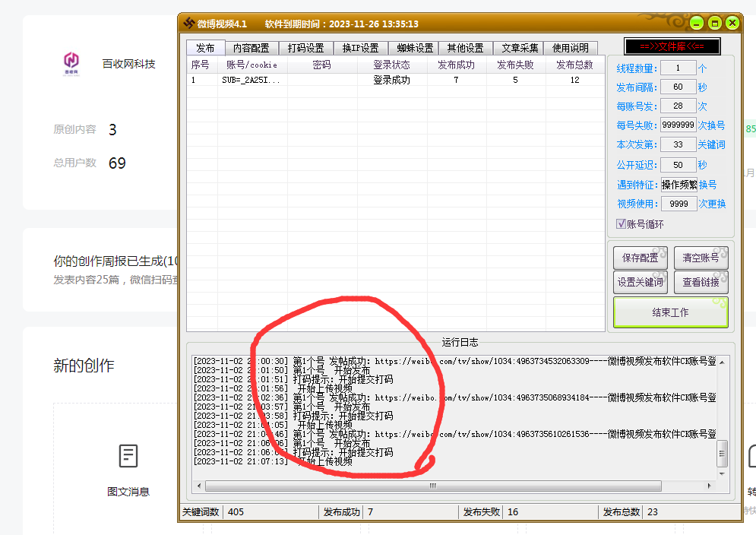The height and width of the screenshot is (535, 756).
Task: Click the 百收网科技 logo in background page
Action: (x=71, y=63)
